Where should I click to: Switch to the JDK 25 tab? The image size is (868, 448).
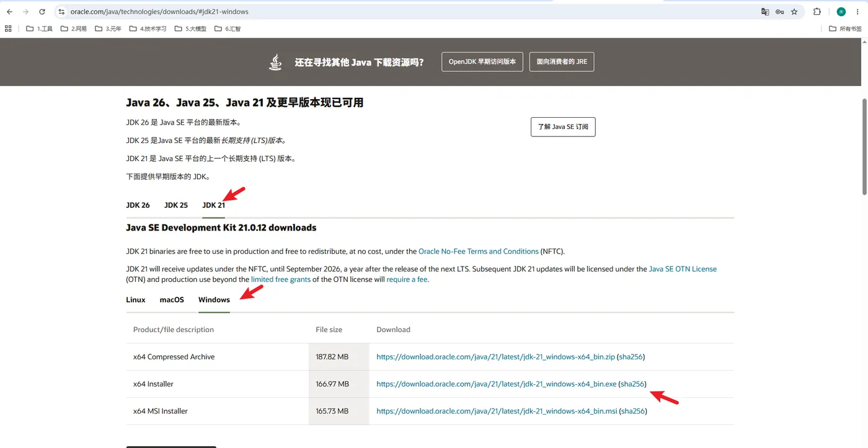[x=176, y=205]
